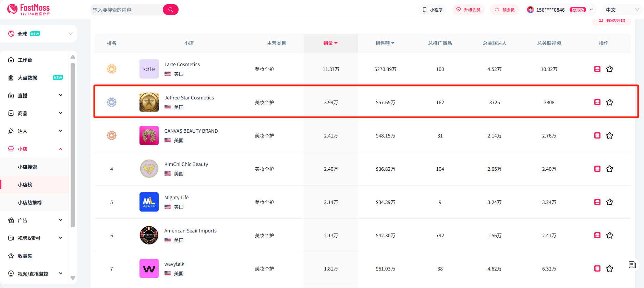
Task: Click the notes icon at bottom right
Action: [x=632, y=265]
